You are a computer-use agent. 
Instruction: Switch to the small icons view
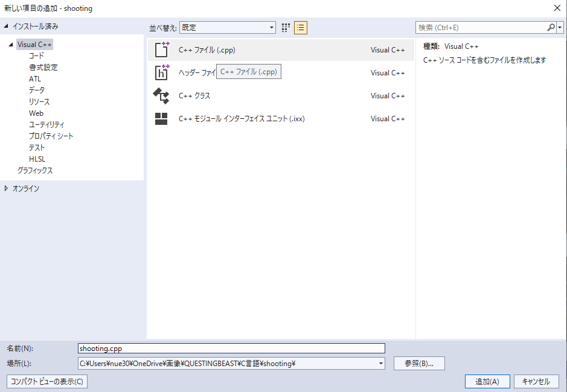[285, 28]
